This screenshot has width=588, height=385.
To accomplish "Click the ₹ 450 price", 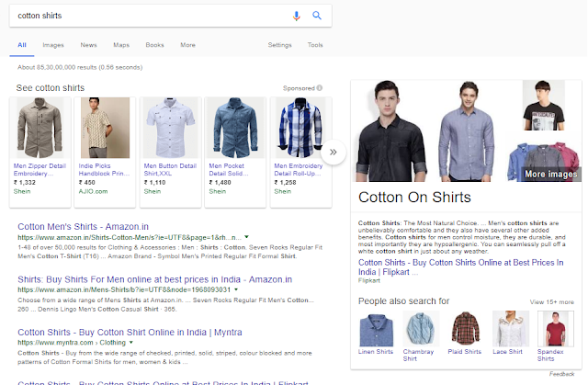I will [86, 183].
